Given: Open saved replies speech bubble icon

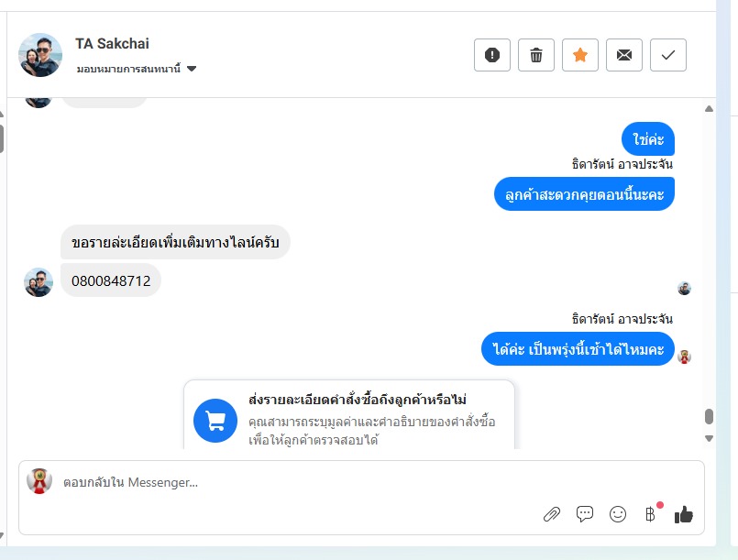Looking at the screenshot, I should [x=585, y=514].
